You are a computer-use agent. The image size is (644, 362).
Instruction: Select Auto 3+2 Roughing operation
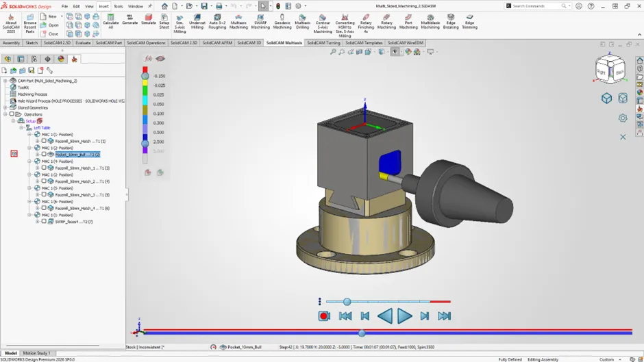(217, 21)
